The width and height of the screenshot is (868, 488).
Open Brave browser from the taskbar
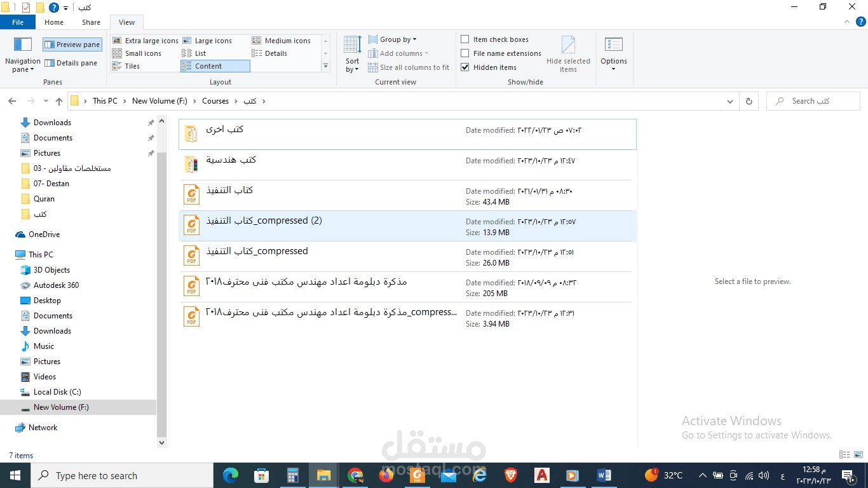[510, 475]
